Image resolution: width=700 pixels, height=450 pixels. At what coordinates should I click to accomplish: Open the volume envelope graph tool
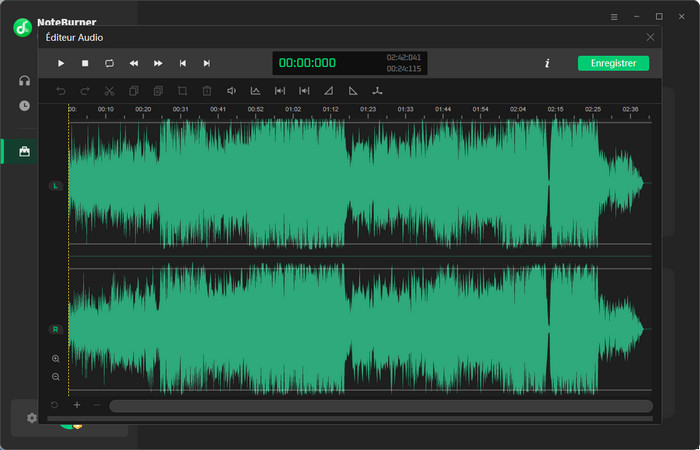pyautogui.click(x=255, y=91)
